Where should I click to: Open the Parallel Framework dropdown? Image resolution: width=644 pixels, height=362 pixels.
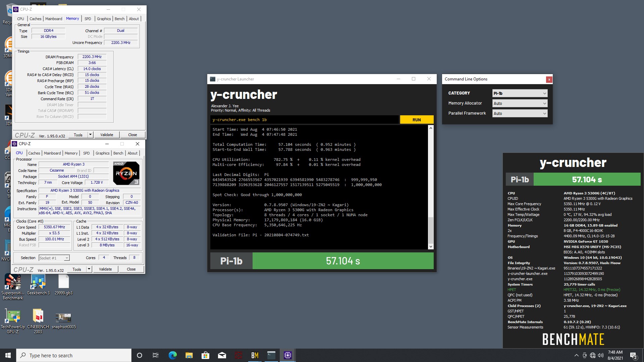(520, 113)
